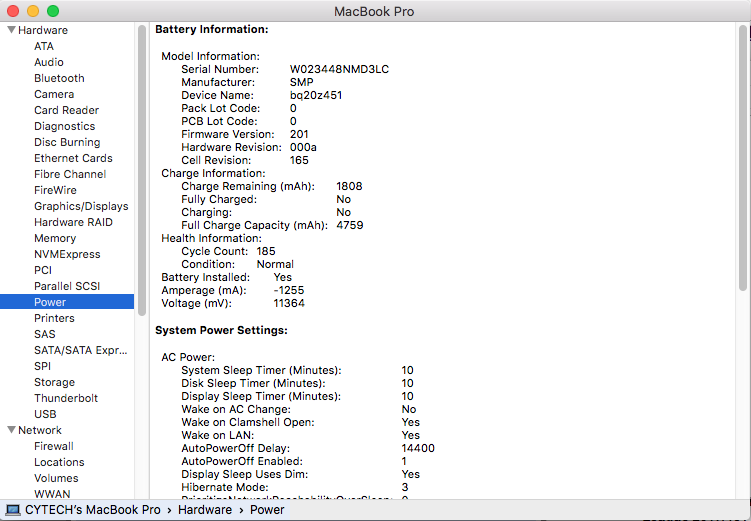Select Memory in the Hardware list
This screenshot has width=751, height=521.
click(x=55, y=238)
